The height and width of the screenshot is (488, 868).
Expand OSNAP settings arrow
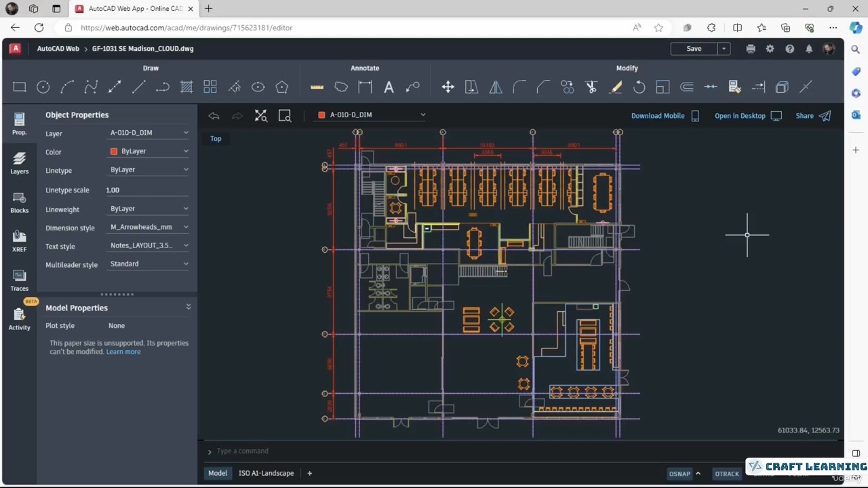pyautogui.click(x=698, y=474)
